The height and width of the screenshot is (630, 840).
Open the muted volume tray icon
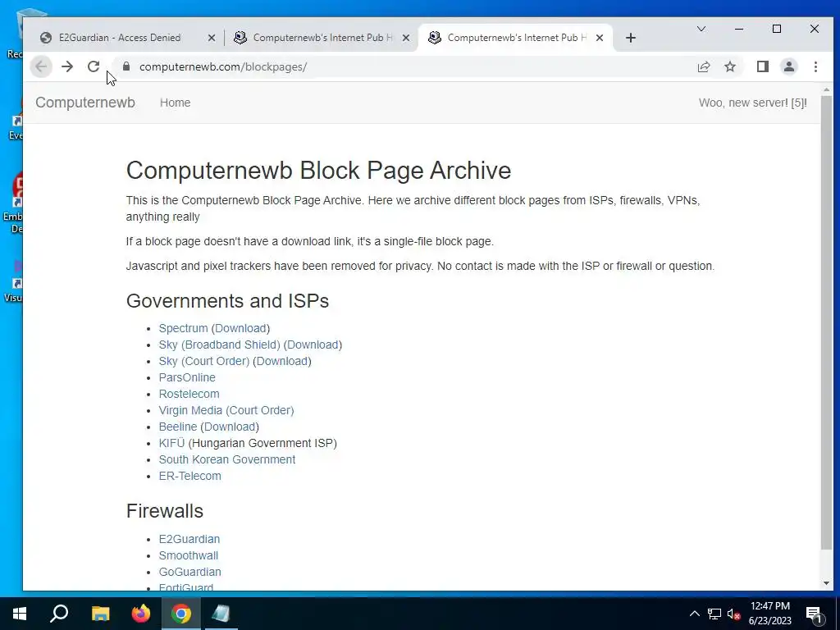click(x=734, y=614)
